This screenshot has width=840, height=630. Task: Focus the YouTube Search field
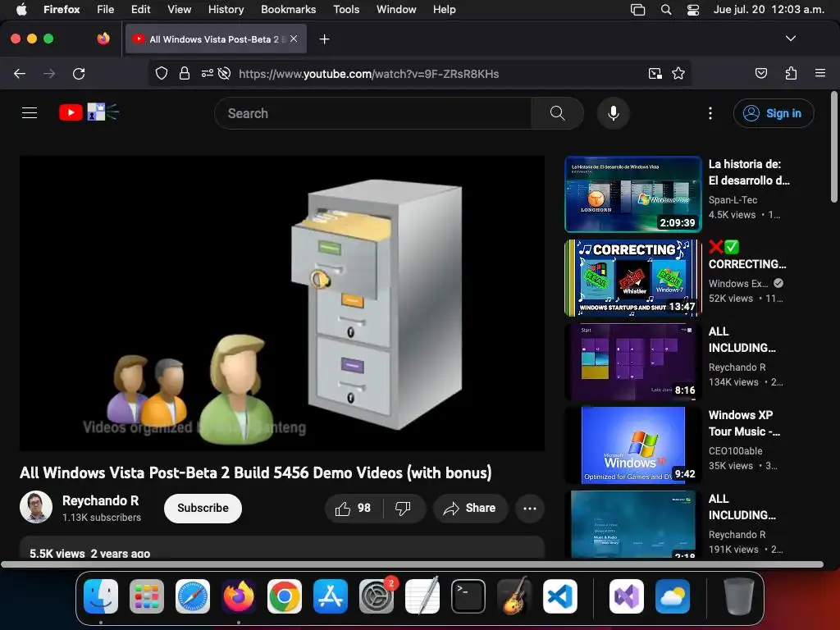click(373, 113)
